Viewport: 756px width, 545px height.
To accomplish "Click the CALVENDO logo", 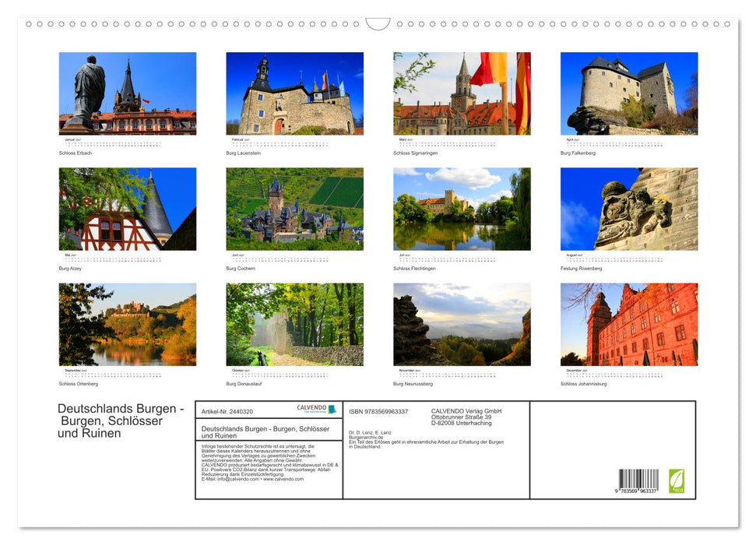I will [x=316, y=409].
